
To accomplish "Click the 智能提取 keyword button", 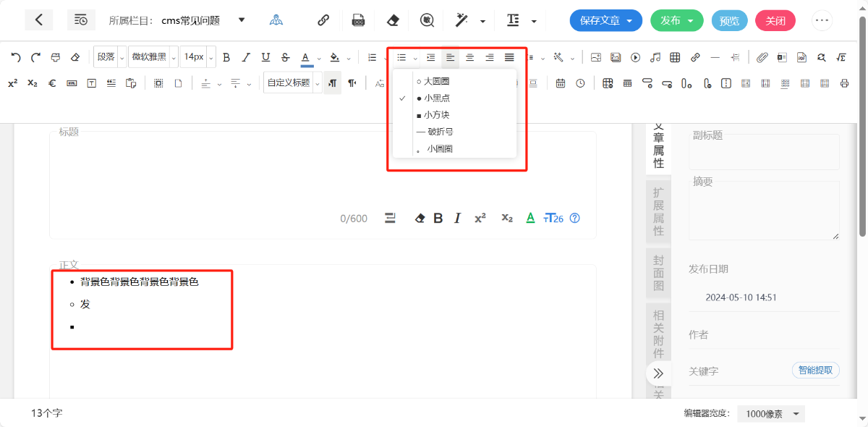I will [815, 371].
